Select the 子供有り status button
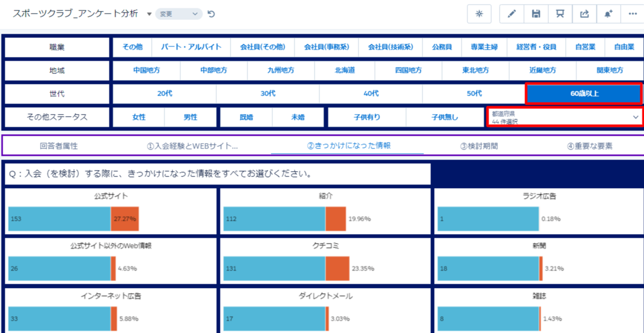Image resolution: width=644 pixels, height=333 pixels. [367, 117]
